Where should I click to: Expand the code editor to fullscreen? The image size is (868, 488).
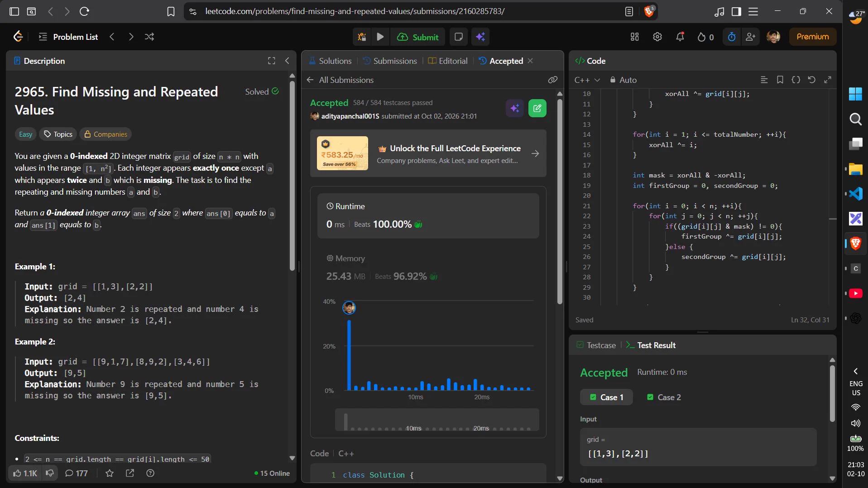[x=828, y=80]
